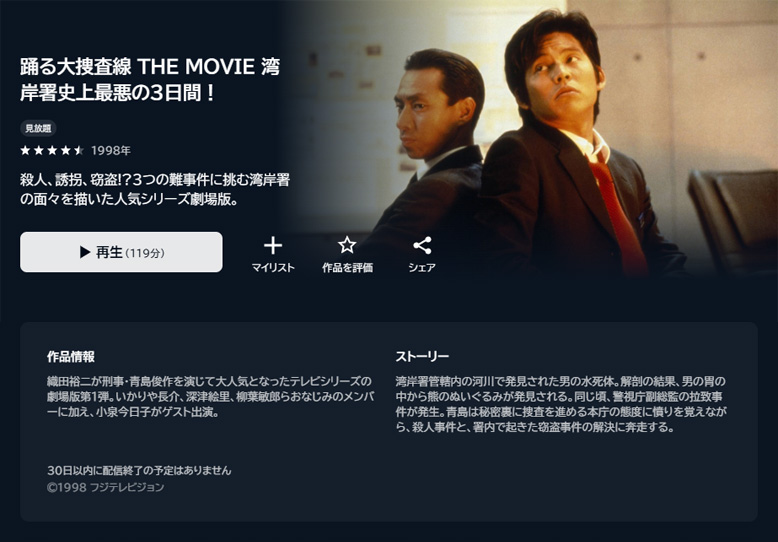The width and height of the screenshot is (778, 542).
Task: Click the ストーリー section heading
Action: click(x=422, y=356)
